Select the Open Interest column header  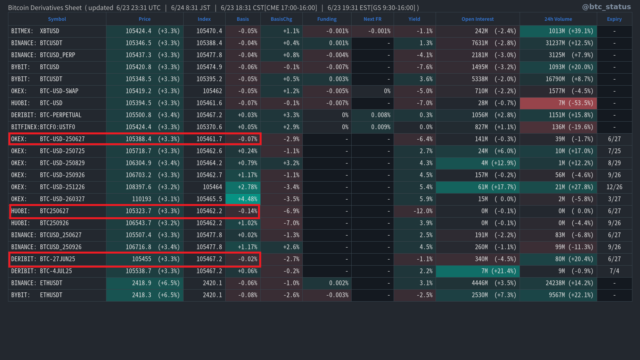click(x=477, y=19)
